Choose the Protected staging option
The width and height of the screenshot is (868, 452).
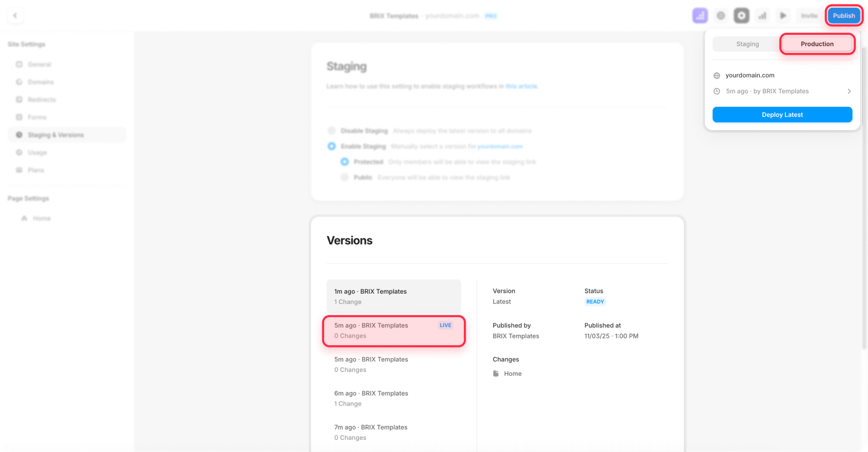[344, 162]
